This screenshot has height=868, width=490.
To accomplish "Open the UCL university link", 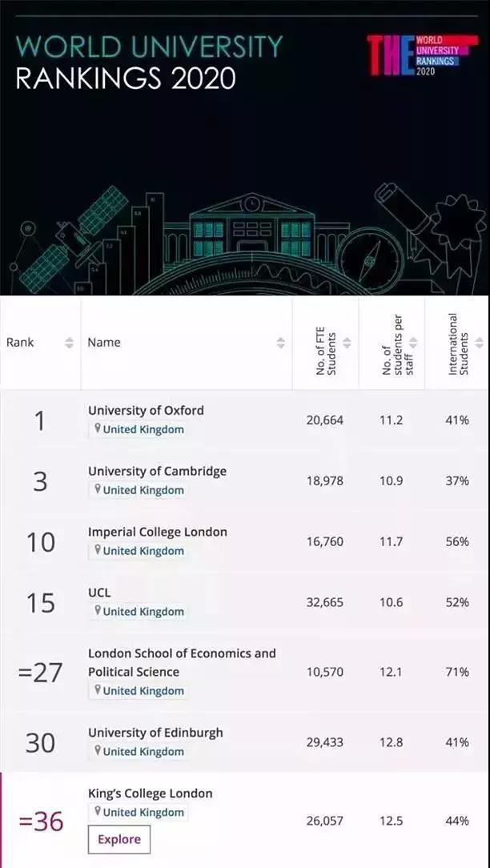I will pos(99,593).
